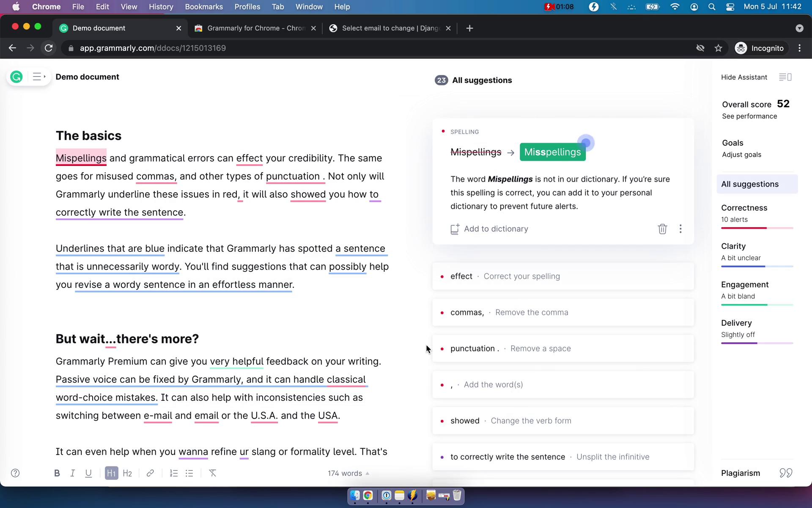Screen dimensions: 812x508
Task: Click the overall score performance link
Action: (x=749, y=116)
